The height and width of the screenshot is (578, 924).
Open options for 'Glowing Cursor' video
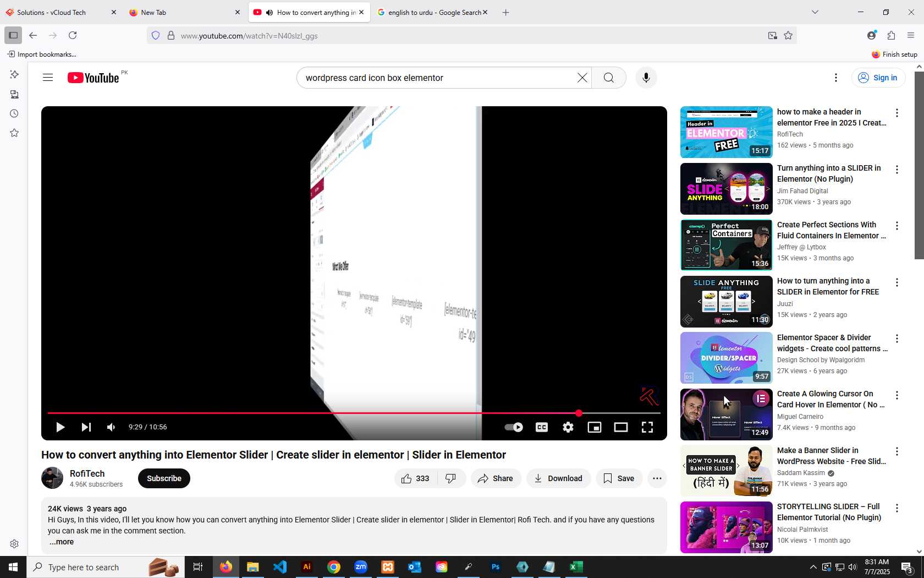click(x=897, y=395)
